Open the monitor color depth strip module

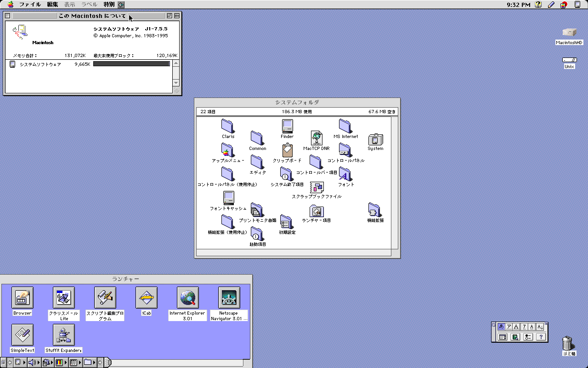(62, 362)
